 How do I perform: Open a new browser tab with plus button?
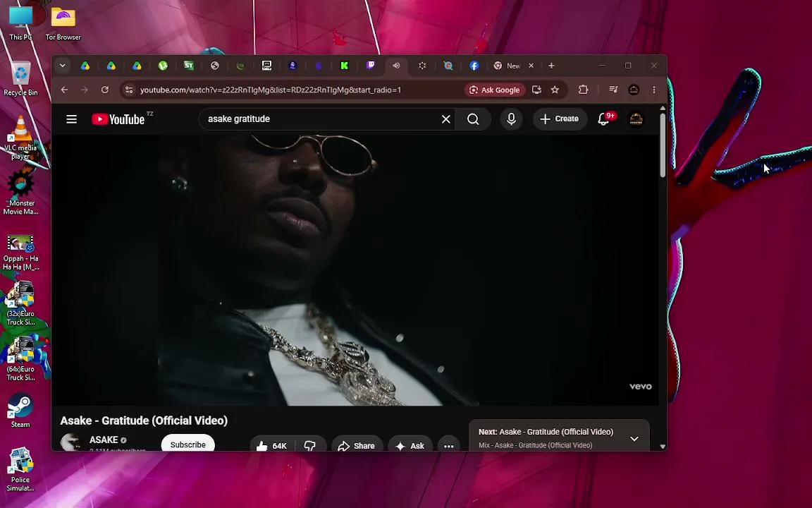(x=551, y=66)
